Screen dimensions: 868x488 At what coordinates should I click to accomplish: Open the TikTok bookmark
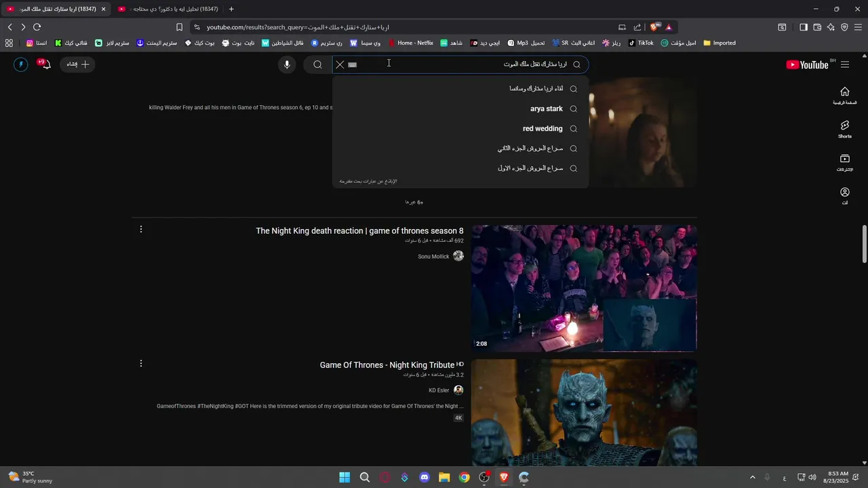641,43
